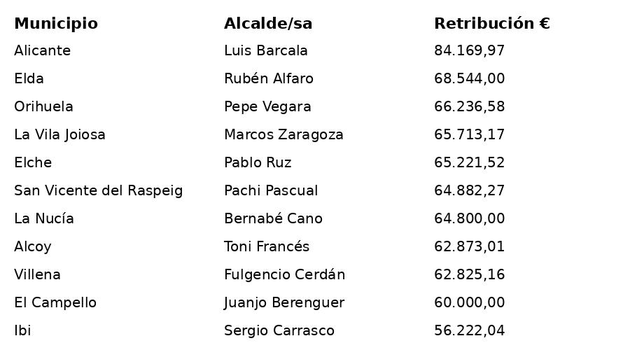The width and height of the screenshot is (630, 364).
Task: Select the Elda row municipality
Action: point(29,79)
